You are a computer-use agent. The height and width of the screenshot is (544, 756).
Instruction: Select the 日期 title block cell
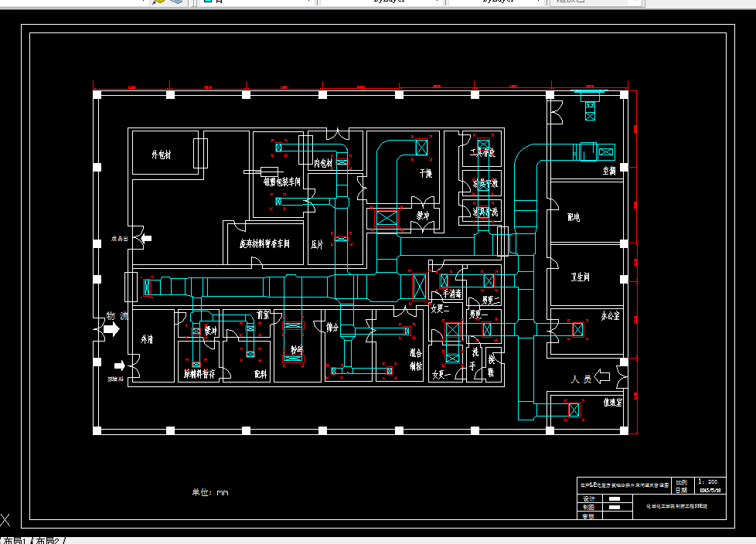pyautogui.click(x=681, y=490)
